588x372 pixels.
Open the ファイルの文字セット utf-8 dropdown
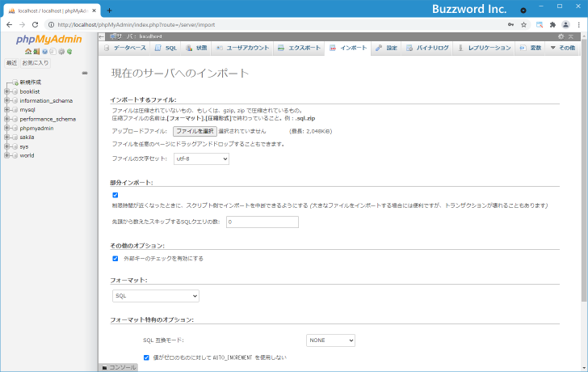point(201,159)
